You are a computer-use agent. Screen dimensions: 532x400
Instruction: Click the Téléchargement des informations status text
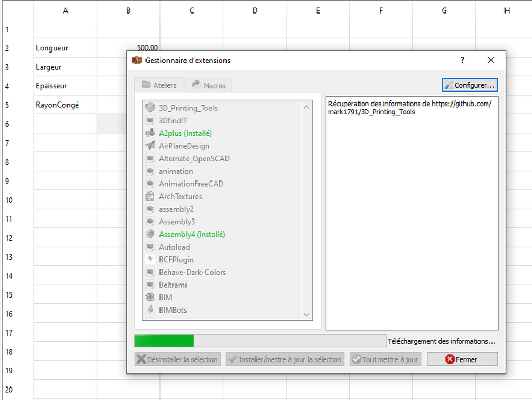pos(442,341)
